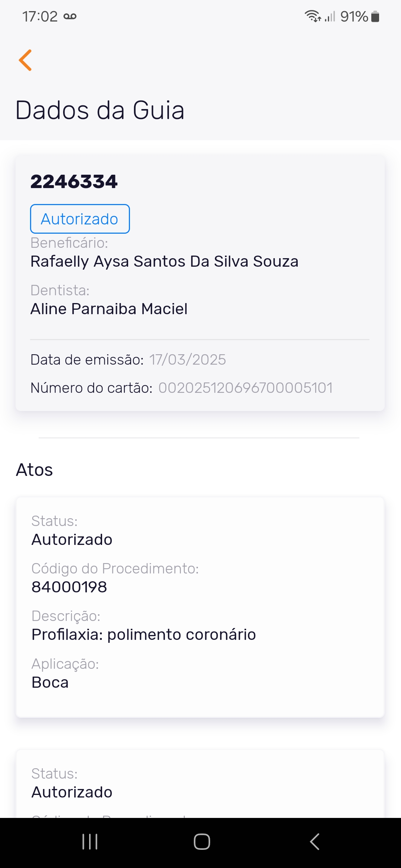Tap the emission date 17/03/2025
Viewport: 401px width, 868px height.
[x=188, y=360]
